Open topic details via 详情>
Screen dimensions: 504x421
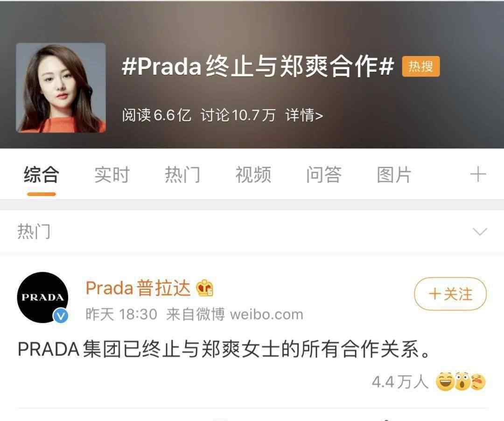coord(304,115)
